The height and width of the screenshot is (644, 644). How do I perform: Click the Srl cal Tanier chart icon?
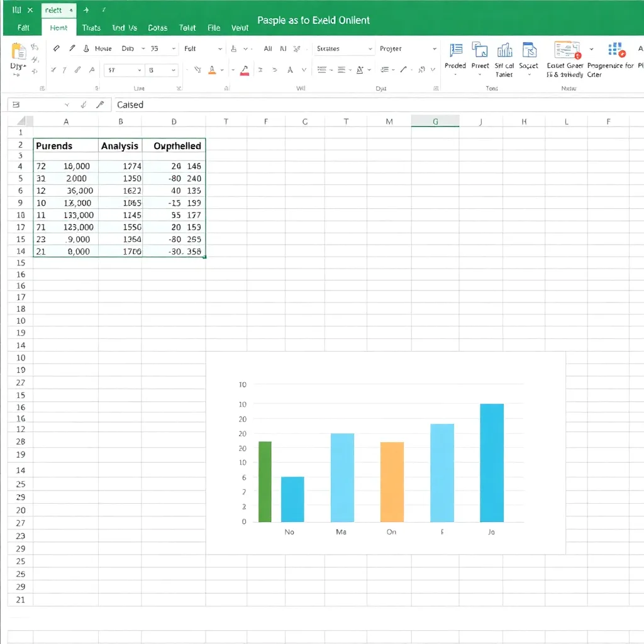pos(504,52)
